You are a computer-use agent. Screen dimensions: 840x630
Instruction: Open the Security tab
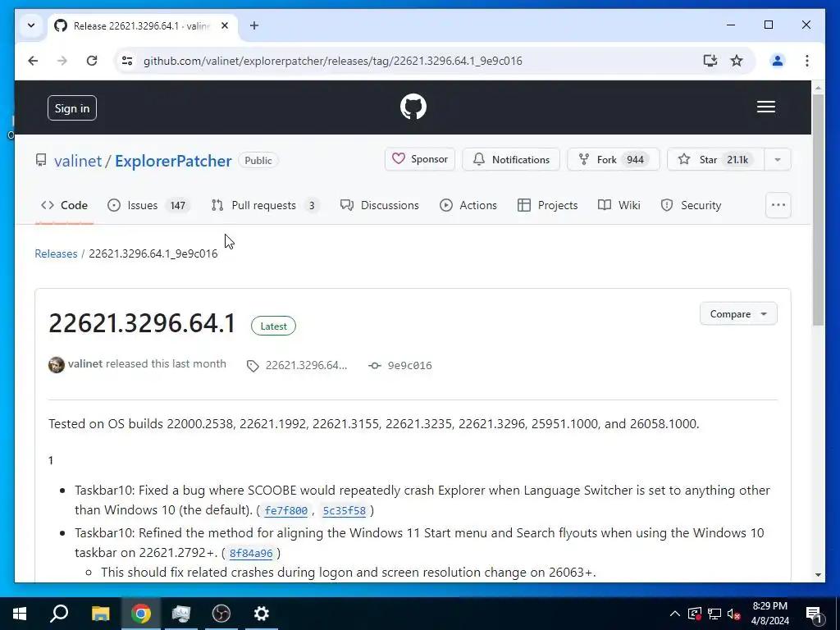[x=691, y=205]
